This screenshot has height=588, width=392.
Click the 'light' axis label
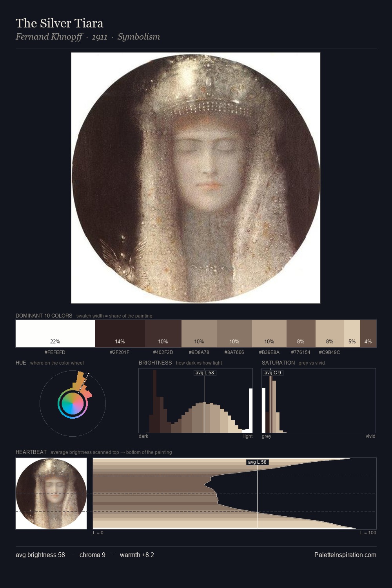pyautogui.click(x=248, y=436)
